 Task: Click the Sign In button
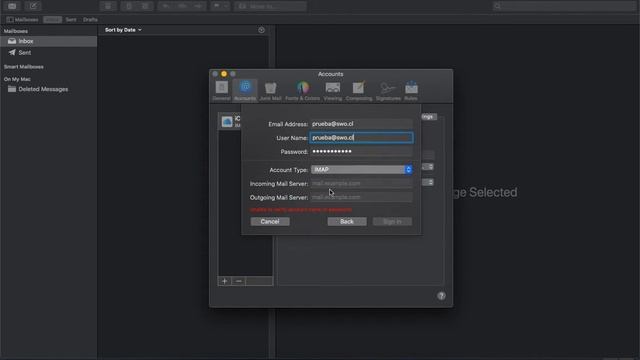[x=392, y=221]
